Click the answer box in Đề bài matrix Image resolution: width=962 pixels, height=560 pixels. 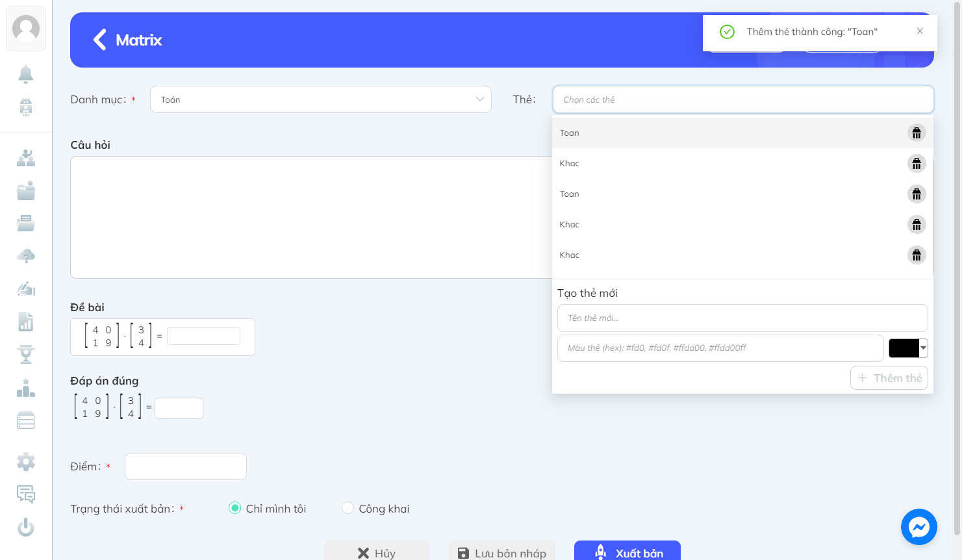pyautogui.click(x=203, y=337)
